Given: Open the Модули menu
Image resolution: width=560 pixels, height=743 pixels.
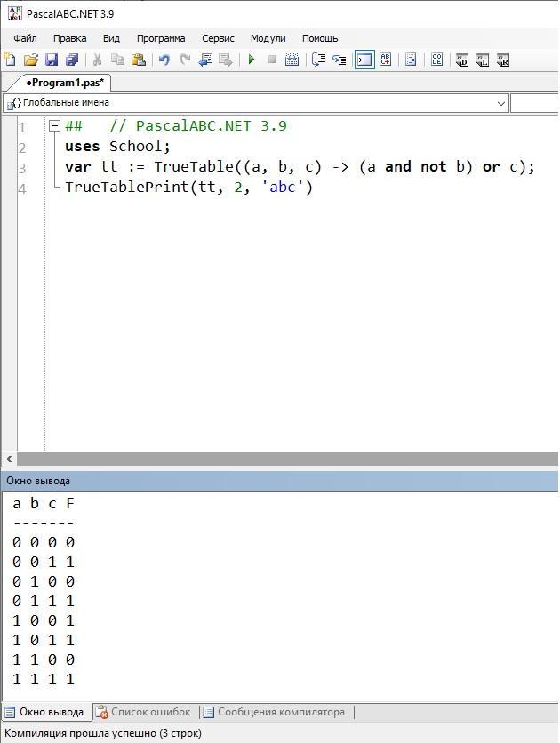Looking at the screenshot, I should click(268, 38).
